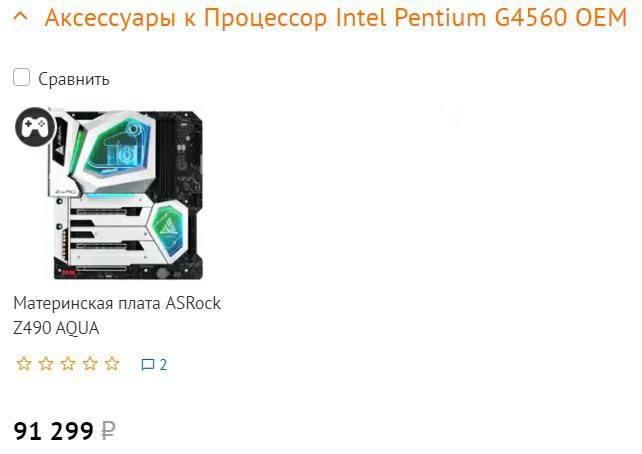Rate product with the second star
The width and height of the screenshot is (642, 454).
pos(46,364)
